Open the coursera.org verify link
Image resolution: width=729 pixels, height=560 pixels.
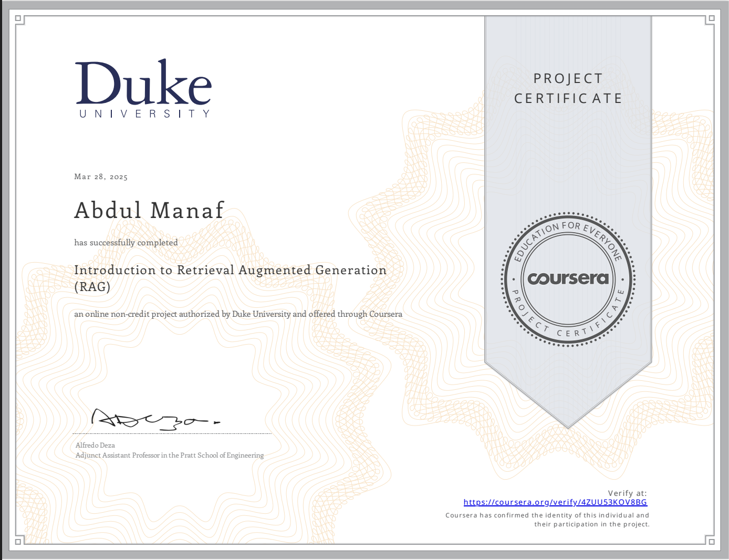(555, 502)
